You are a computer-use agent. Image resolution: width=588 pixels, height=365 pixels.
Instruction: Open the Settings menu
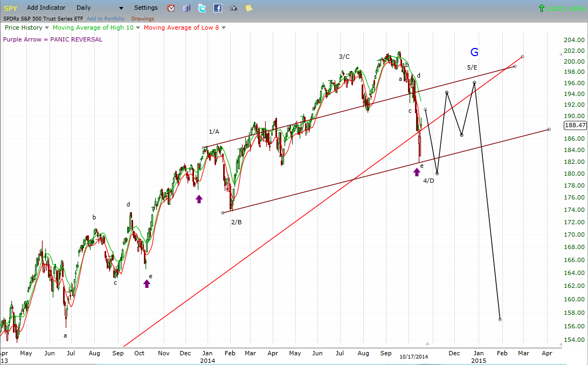[146, 8]
